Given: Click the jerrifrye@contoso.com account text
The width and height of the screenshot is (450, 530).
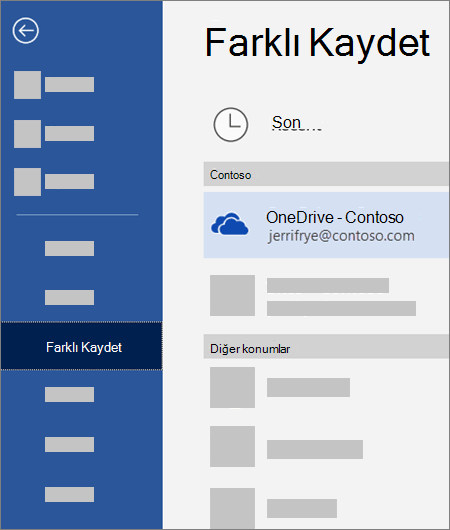Looking at the screenshot, I should pos(341,236).
